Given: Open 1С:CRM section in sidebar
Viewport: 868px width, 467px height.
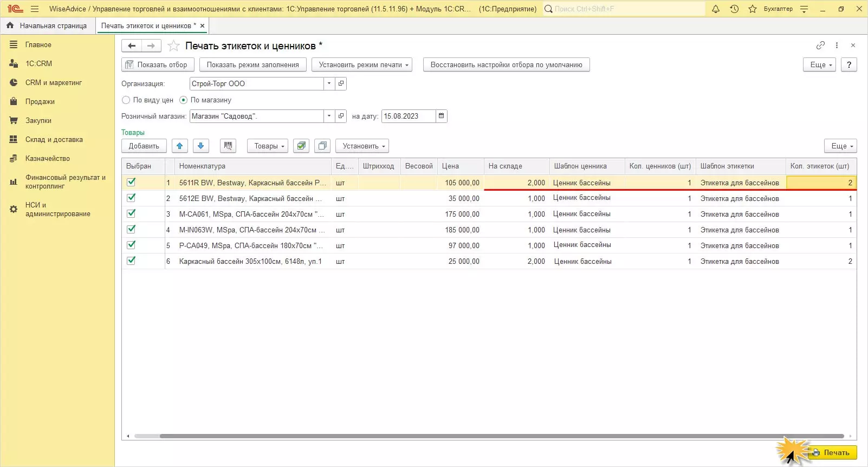Looking at the screenshot, I should (x=38, y=63).
